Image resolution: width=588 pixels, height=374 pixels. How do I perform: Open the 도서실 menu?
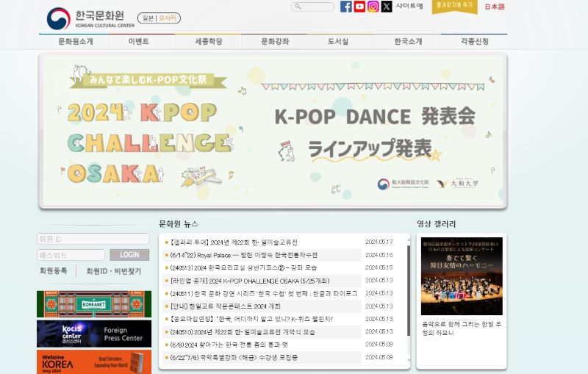tap(338, 41)
